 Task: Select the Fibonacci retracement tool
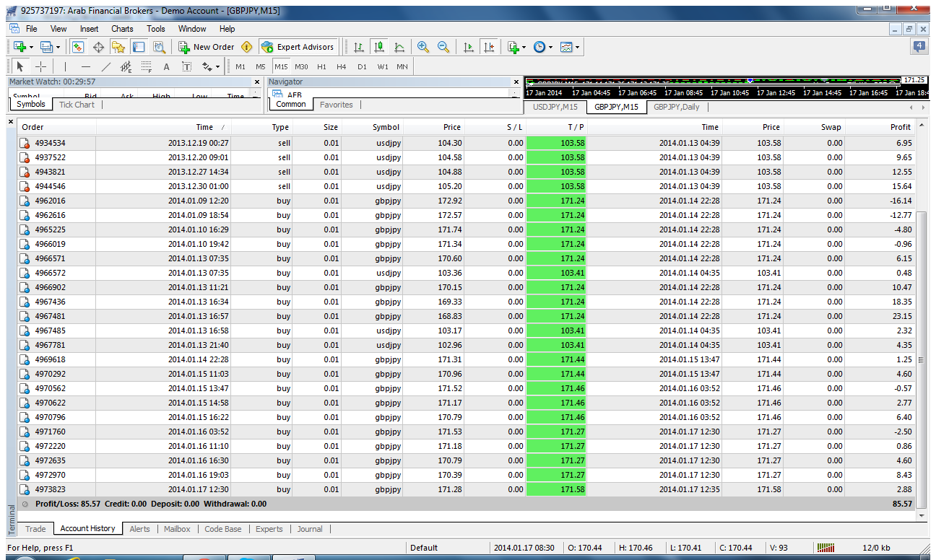click(146, 67)
